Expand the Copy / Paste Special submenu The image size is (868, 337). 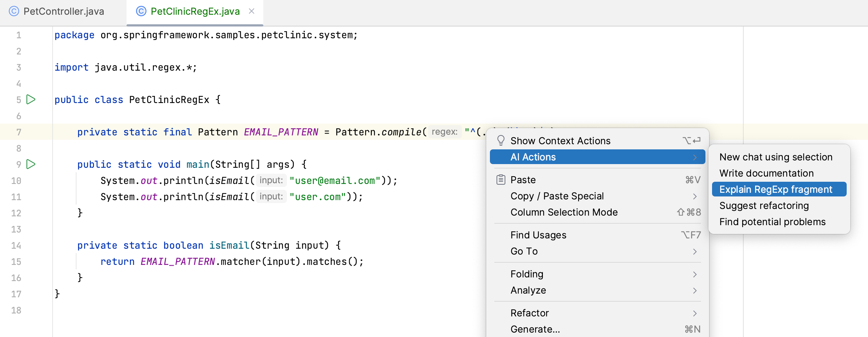tap(597, 196)
